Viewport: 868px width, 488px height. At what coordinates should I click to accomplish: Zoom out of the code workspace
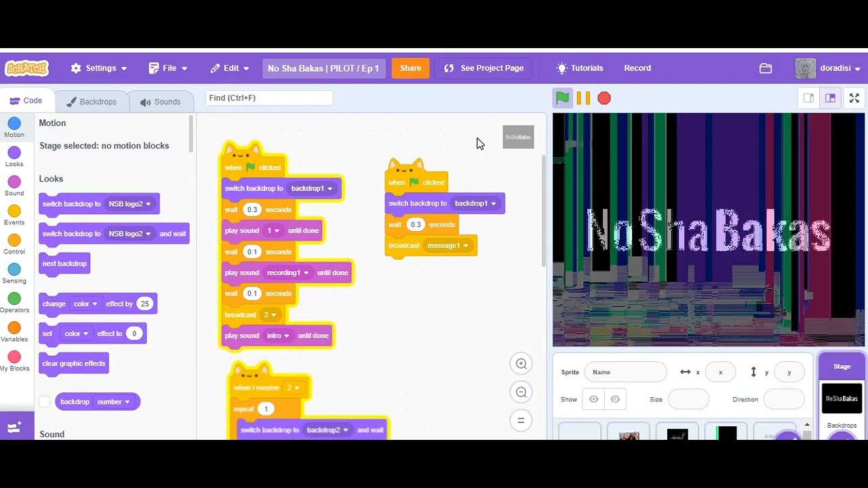521,392
